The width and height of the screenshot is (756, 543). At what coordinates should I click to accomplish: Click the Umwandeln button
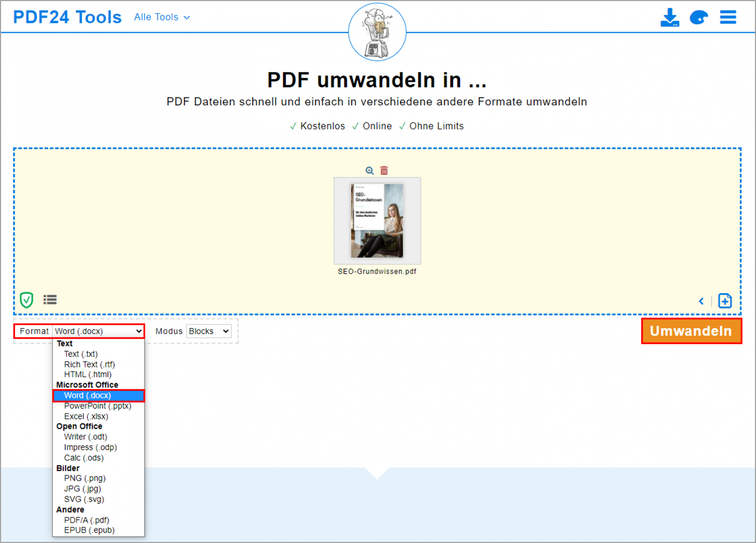click(691, 331)
